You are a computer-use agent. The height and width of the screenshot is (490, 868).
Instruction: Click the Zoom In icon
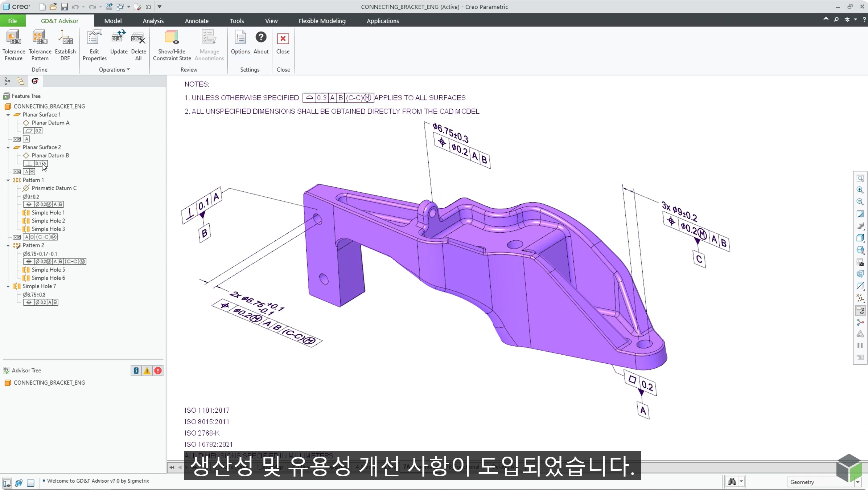(860, 190)
